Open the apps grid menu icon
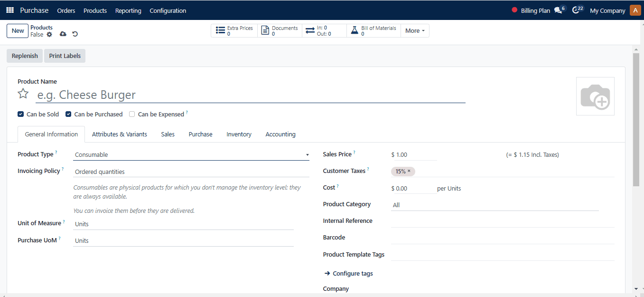 click(10, 10)
